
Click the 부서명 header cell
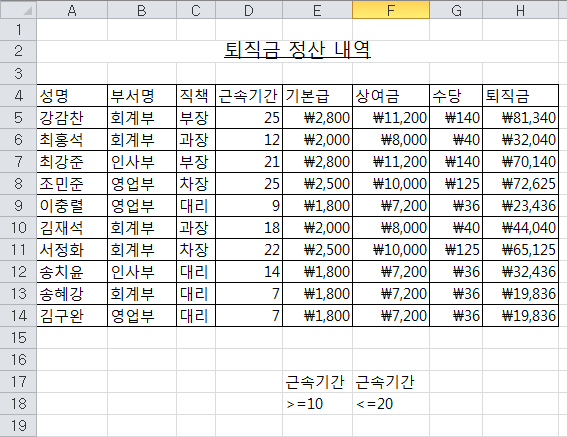[x=142, y=96]
